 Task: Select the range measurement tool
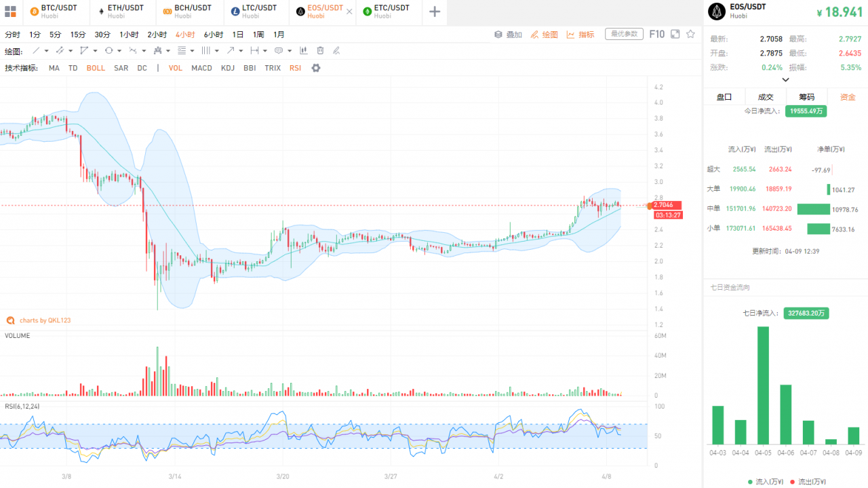pyautogui.click(x=254, y=50)
